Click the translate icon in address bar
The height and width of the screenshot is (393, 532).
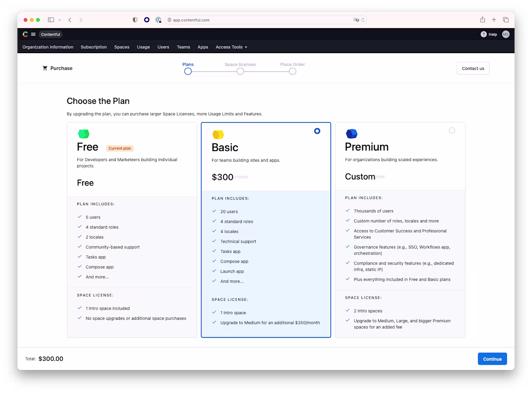(x=356, y=20)
